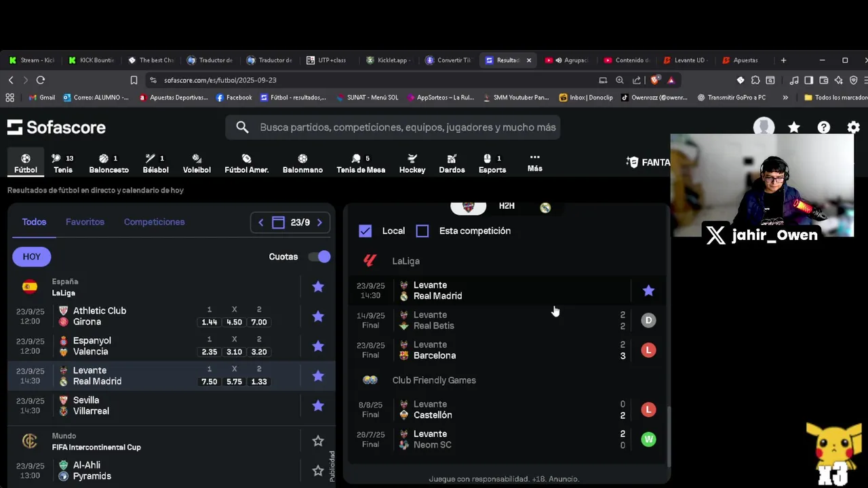Click the bookmark page icon
Image resolution: width=868 pixels, height=488 pixels.
tap(134, 80)
